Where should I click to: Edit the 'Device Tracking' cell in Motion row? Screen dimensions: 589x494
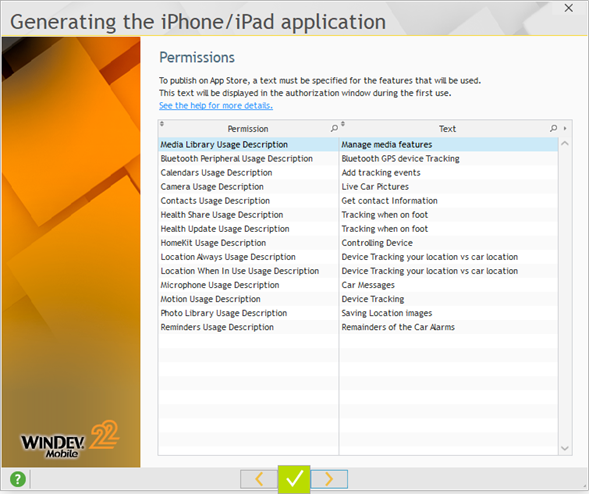point(449,299)
